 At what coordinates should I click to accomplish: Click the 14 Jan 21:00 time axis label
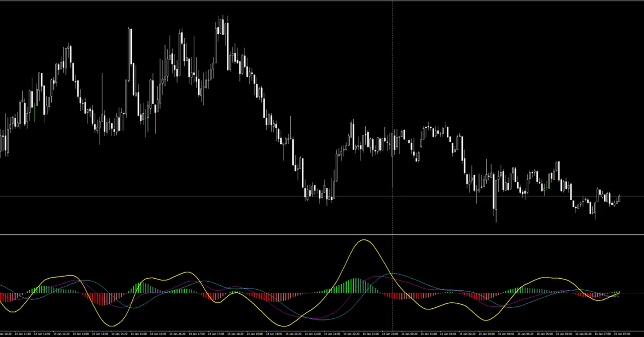point(312,333)
